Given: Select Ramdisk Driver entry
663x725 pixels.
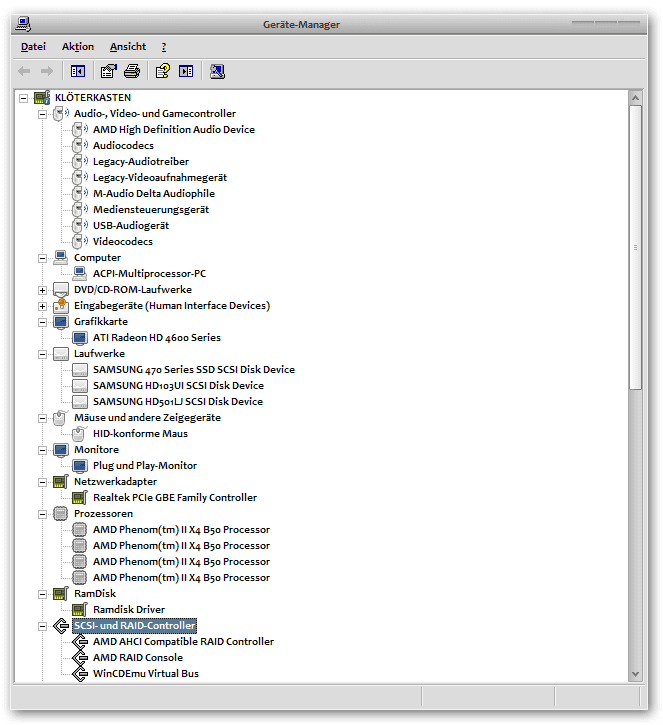Looking at the screenshot, I should coord(129,610).
